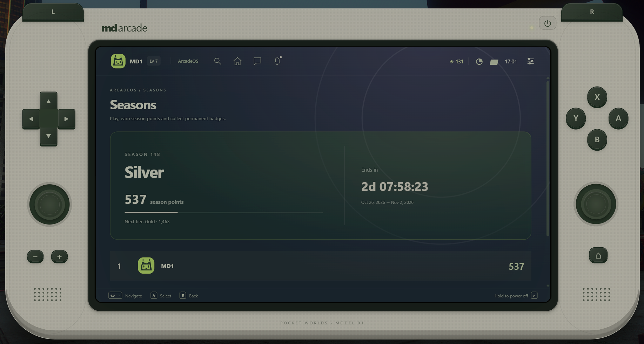Click the A face button
The image size is (644, 344).
coord(618,118)
